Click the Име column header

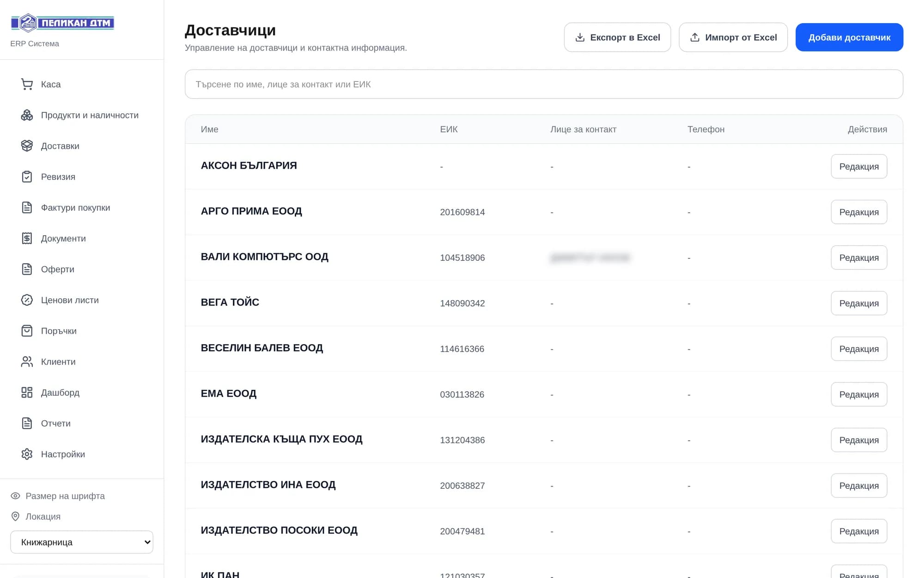coord(209,129)
